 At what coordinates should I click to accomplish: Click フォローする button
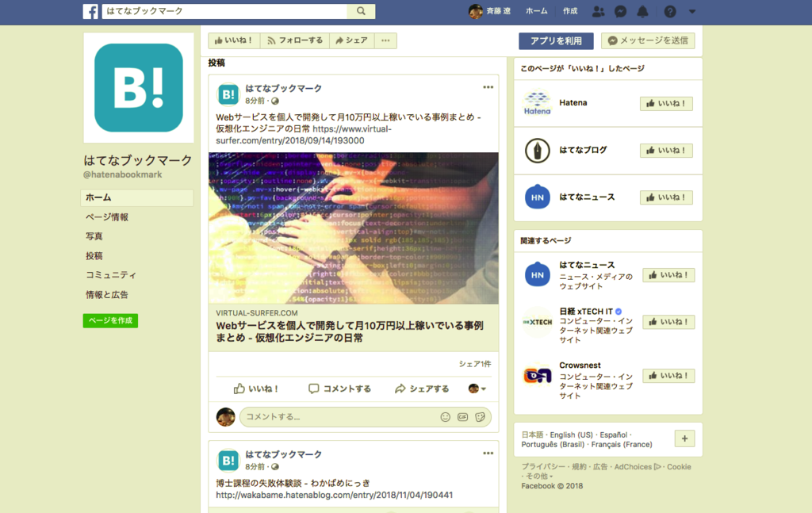click(295, 40)
